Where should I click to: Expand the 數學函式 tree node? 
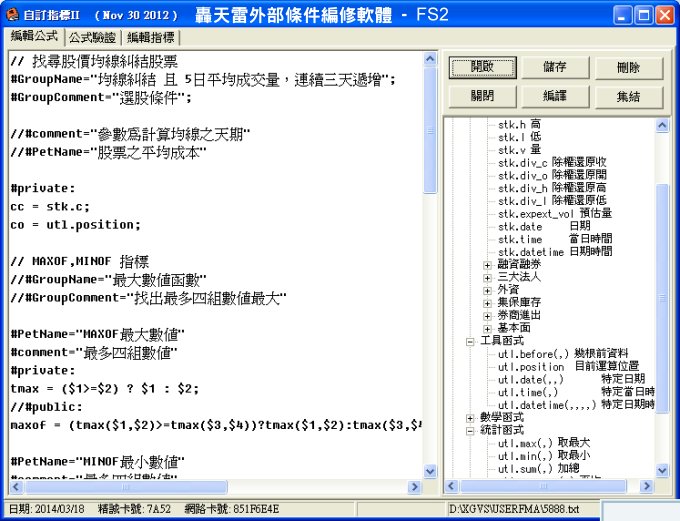(470, 418)
